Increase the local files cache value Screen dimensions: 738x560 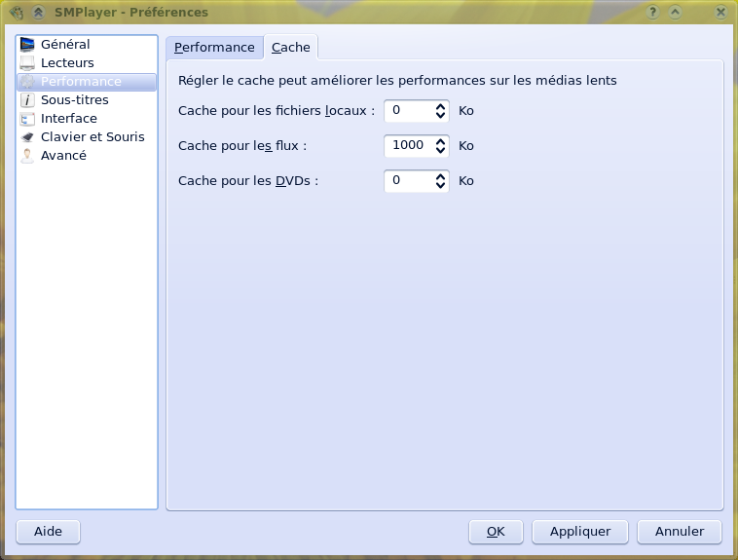(441, 106)
